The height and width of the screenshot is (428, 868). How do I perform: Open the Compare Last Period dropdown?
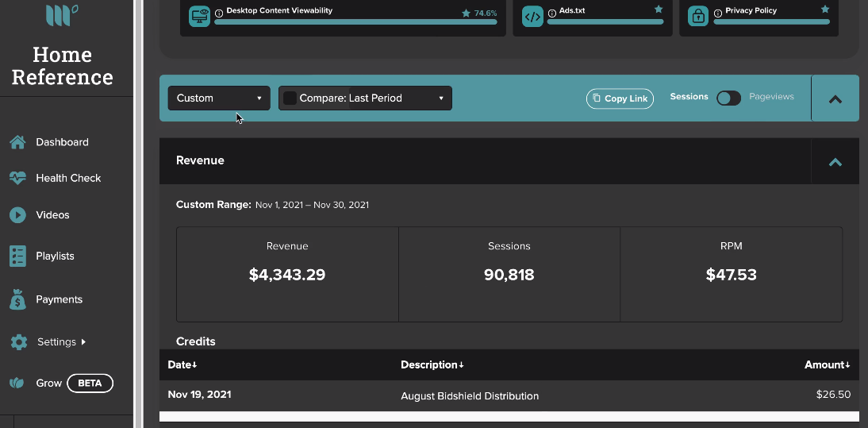pos(365,98)
